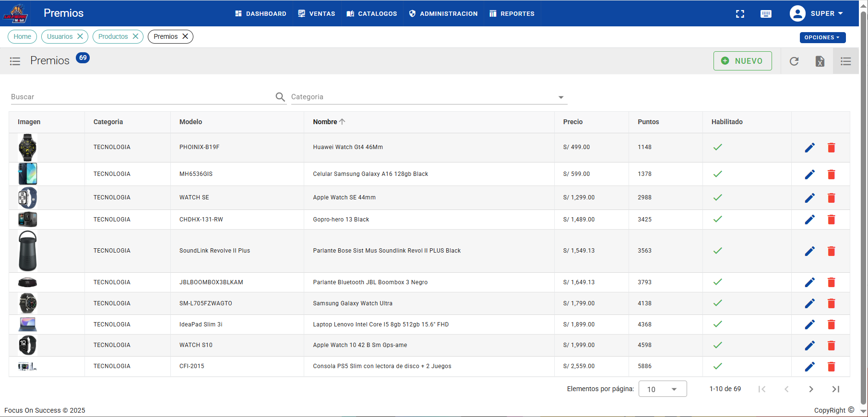
Task: Edit the Huawei Watch Gt4 46Mm row
Action: [x=810, y=148]
